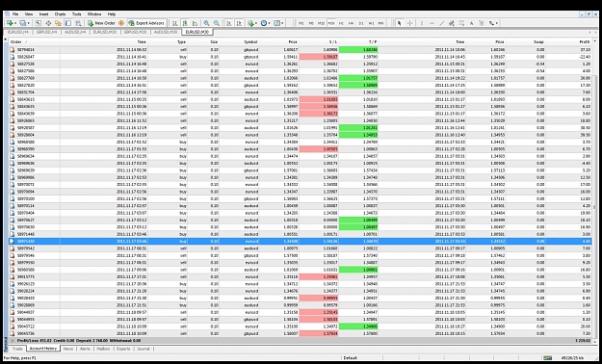602x364 pixels.
Task: Open the File menu
Action: coord(15,14)
